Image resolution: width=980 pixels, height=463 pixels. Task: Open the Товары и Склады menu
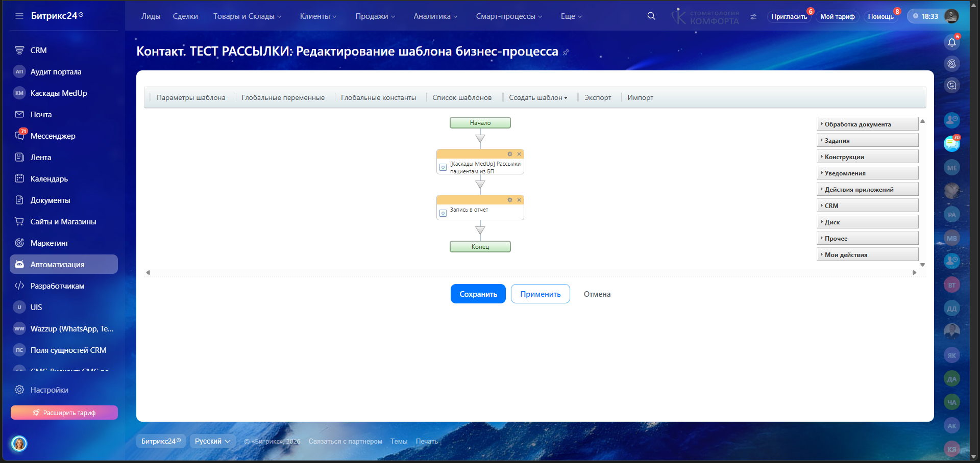point(247,16)
